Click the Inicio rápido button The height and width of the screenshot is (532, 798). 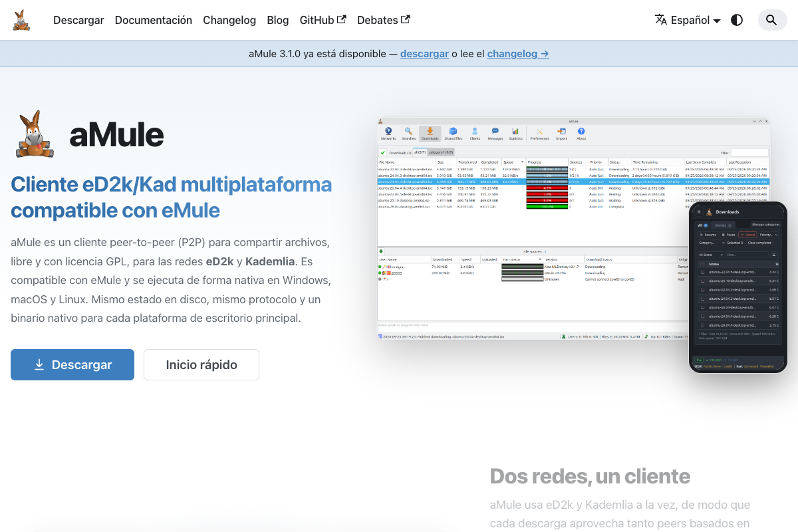click(201, 364)
